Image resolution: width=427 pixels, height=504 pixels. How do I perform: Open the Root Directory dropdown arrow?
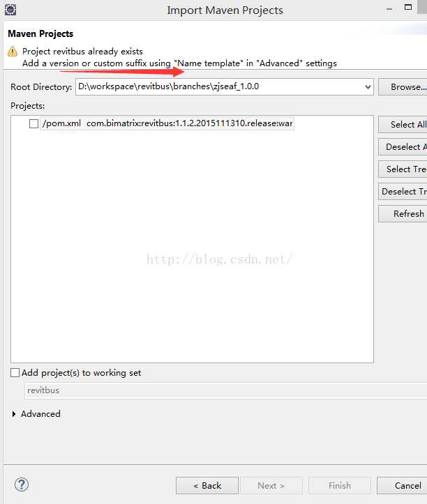[x=368, y=86]
